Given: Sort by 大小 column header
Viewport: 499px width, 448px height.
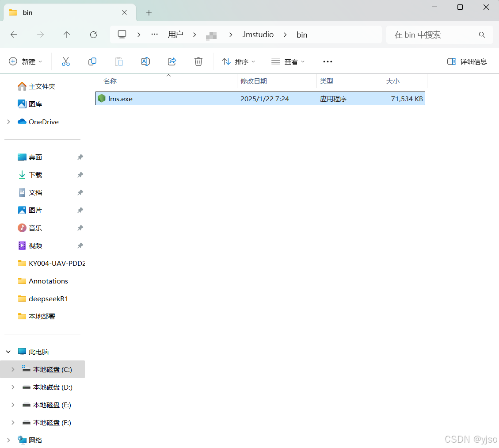Looking at the screenshot, I should click(393, 81).
